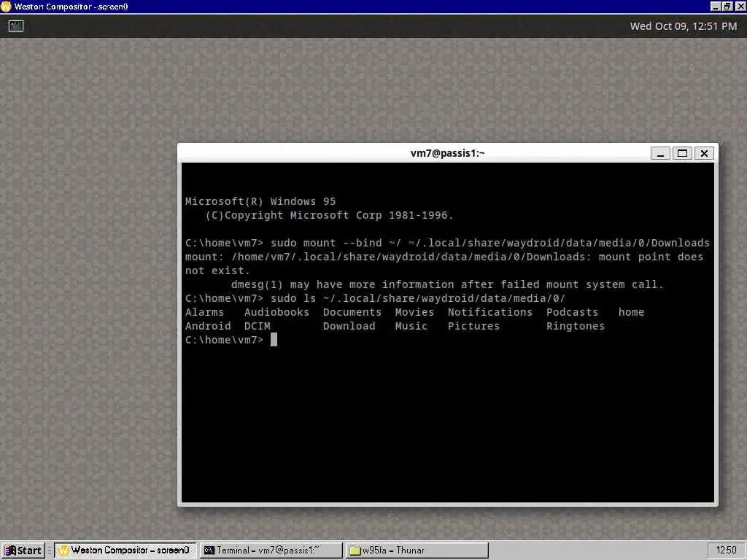Click the 'Pictures' directory name
The height and width of the screenshot is (560, 747).
pyautogui.click(x=473, y=326)
